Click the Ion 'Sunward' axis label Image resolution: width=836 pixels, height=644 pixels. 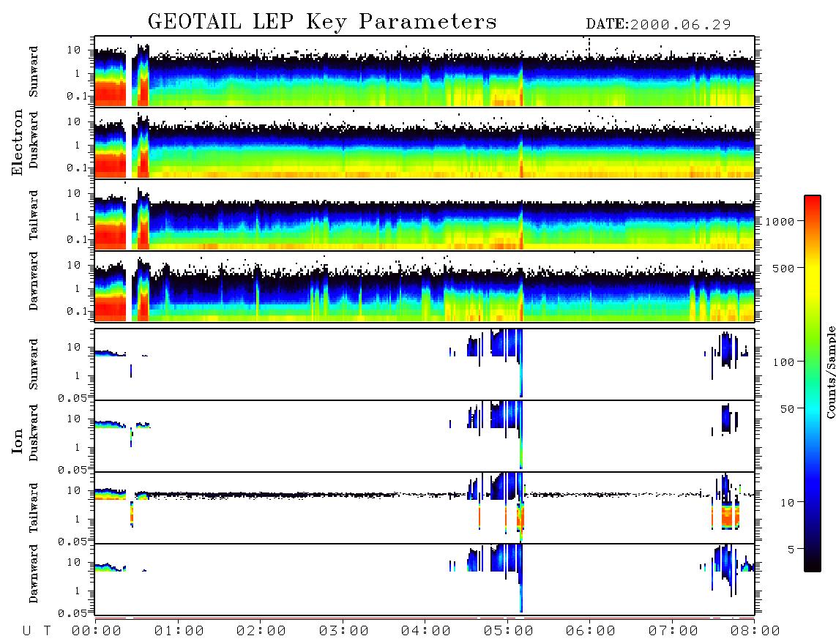[x=34, y=364]
